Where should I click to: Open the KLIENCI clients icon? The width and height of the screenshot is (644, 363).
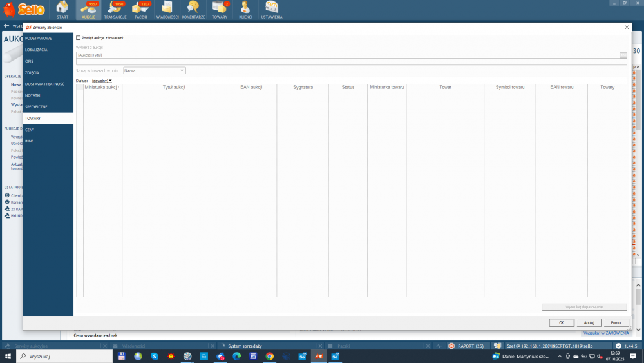245,10
